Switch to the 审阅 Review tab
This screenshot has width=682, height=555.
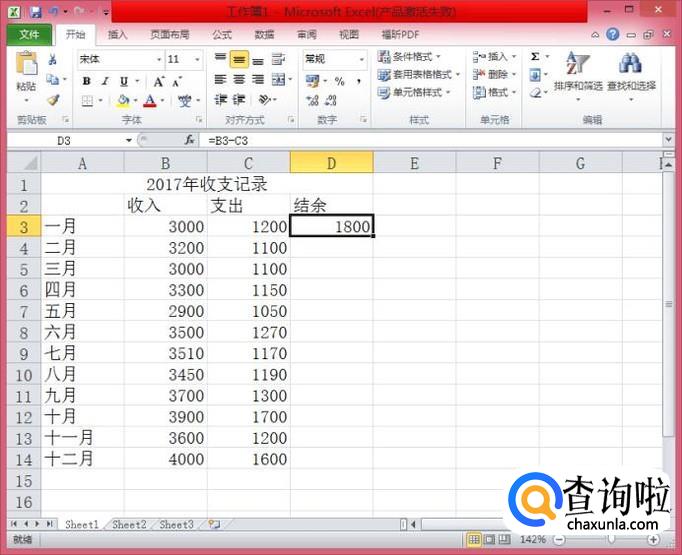pos(307,35)
